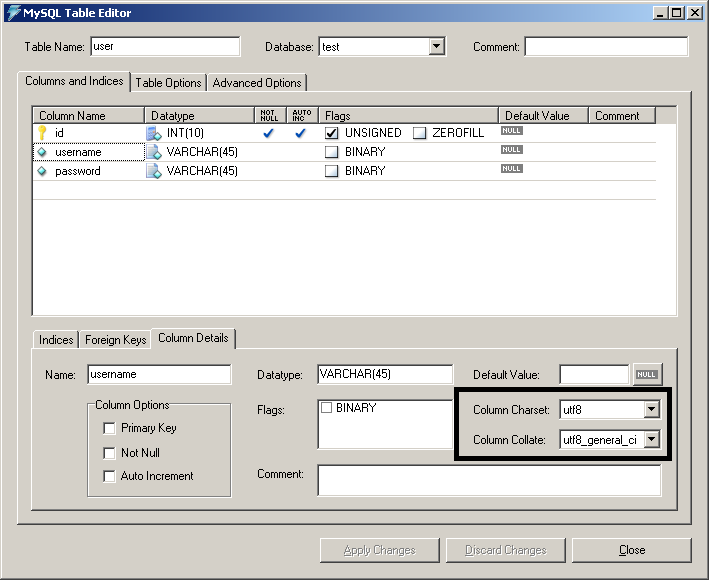Click the INT(10) datatype text

click(185, 133)
